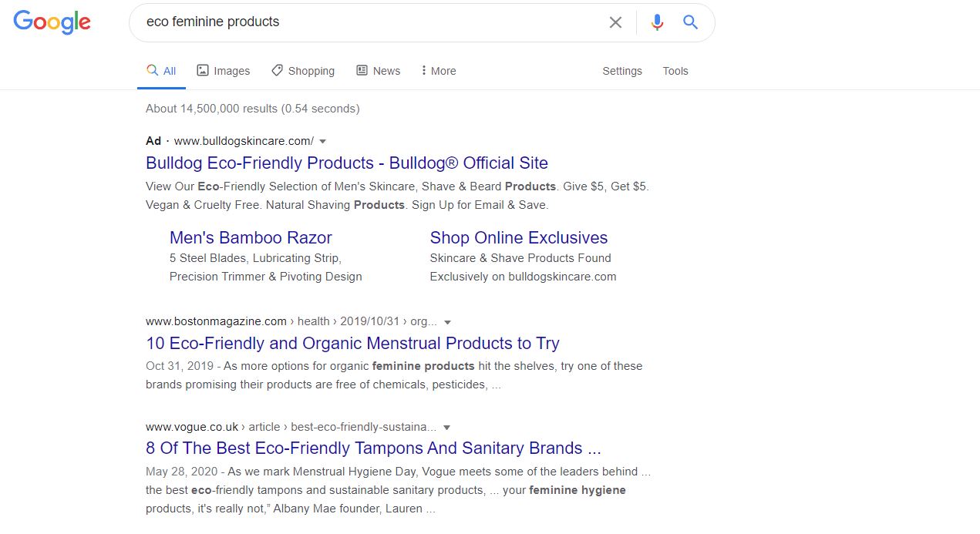
Task: Click the 10 Eco-Friendly Menstrual Products result
Action: coord(352,343)
